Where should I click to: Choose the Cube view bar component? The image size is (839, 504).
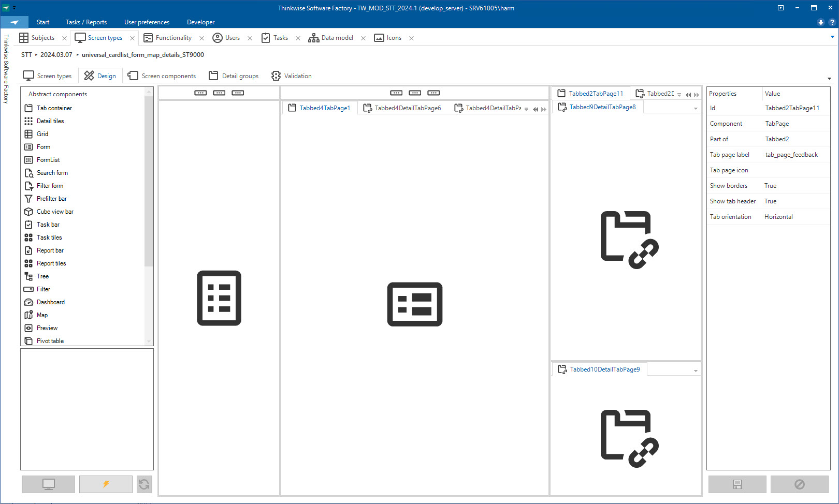54,212
